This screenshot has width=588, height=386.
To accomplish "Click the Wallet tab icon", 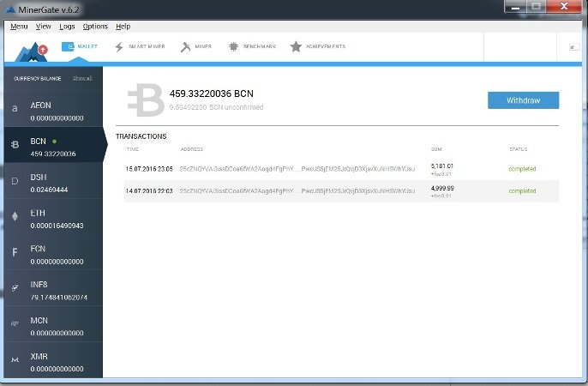I will [68, 46].
